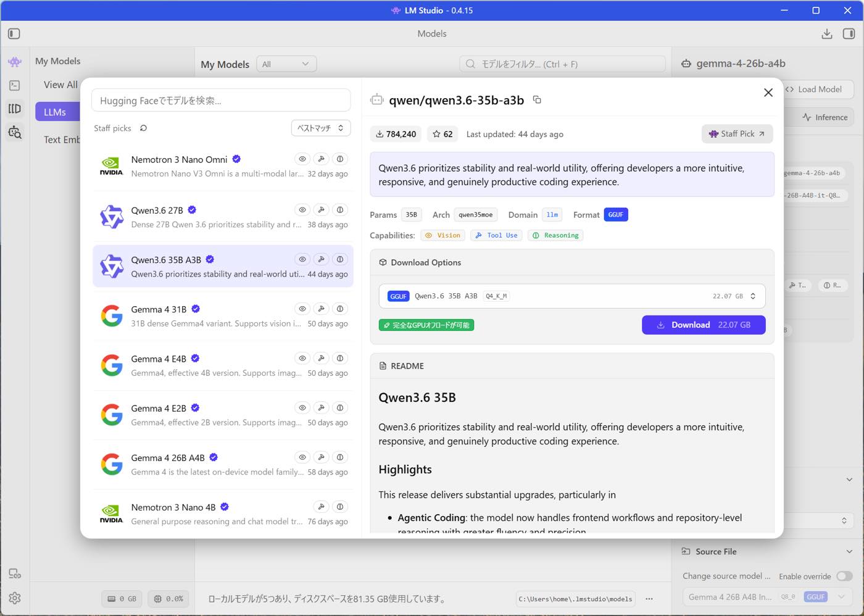Viewport: 864px width, 616px height.
Task: Click the reasoning icon on Gemma 4 31B
Action: pyautogui.click(x=340, y=309)
